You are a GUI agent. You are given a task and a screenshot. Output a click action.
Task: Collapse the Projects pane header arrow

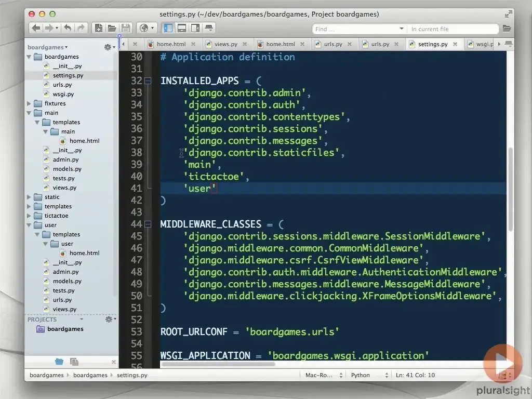pos(82,320)
